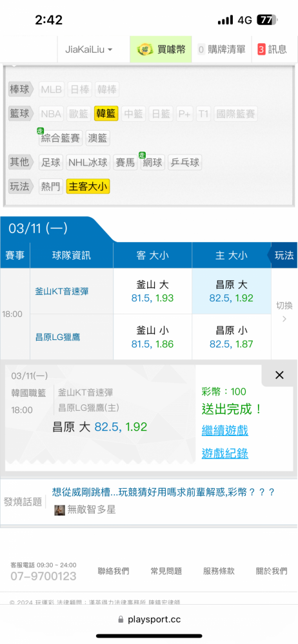
Task: Open the 遊戲紀錄 game records link
Action: coord(224,453)
